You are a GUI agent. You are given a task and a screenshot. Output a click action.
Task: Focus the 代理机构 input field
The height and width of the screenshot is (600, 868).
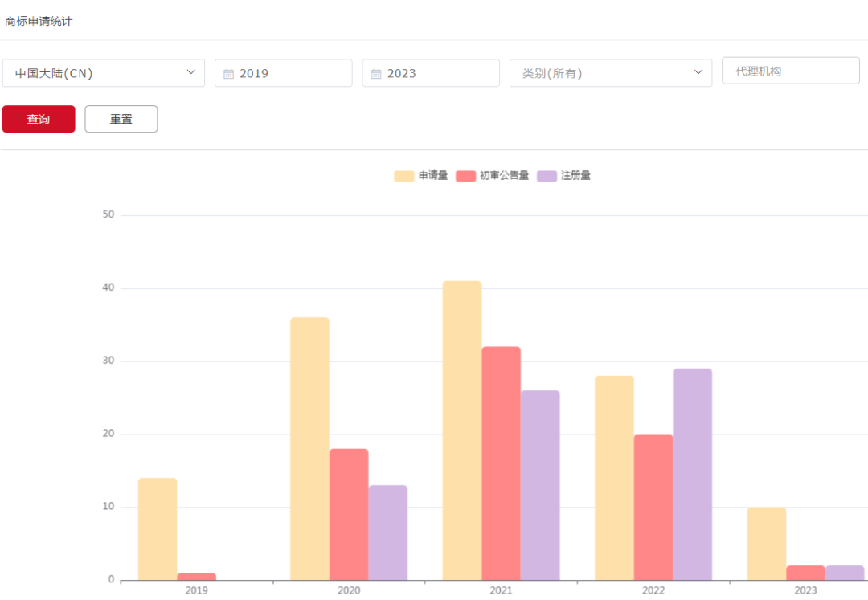(790, 71)
